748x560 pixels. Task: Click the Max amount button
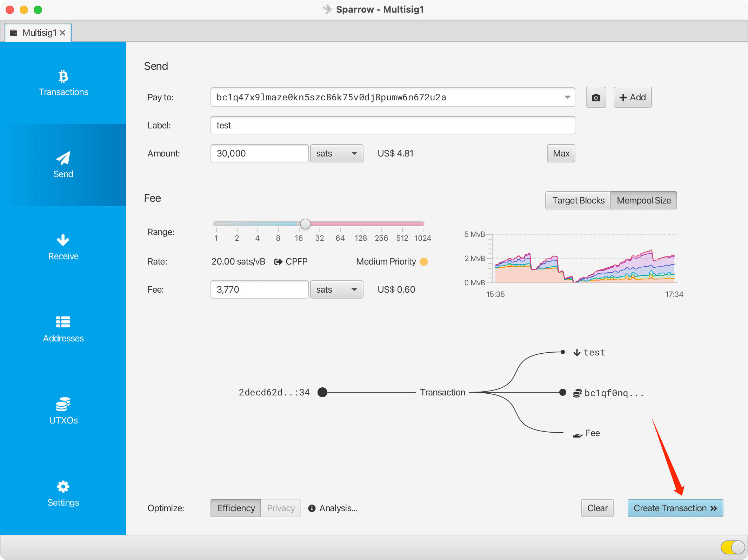(x=561, y=153)
